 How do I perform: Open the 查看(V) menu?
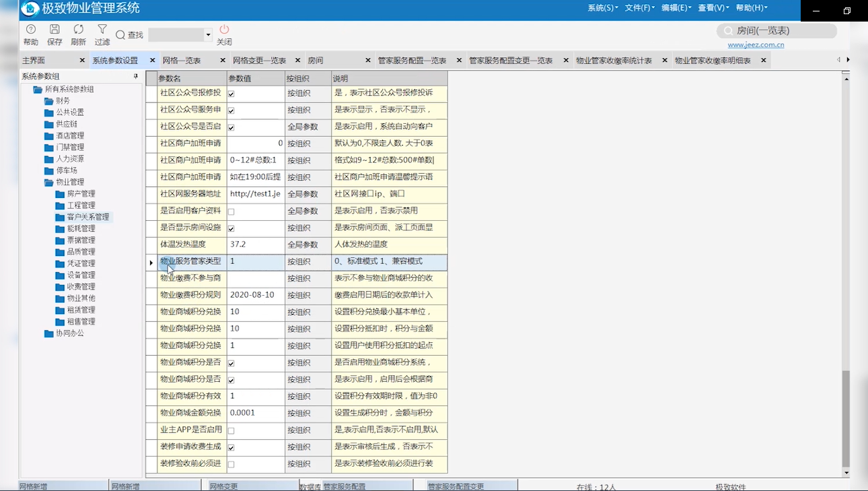[714, 8]
